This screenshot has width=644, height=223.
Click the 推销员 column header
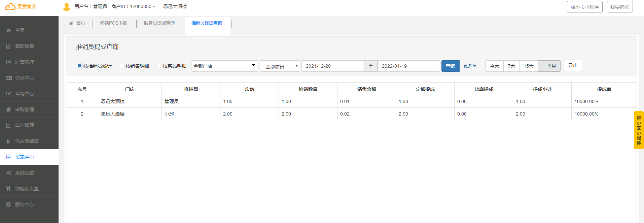pyautogui.click(x=191, y=89)
